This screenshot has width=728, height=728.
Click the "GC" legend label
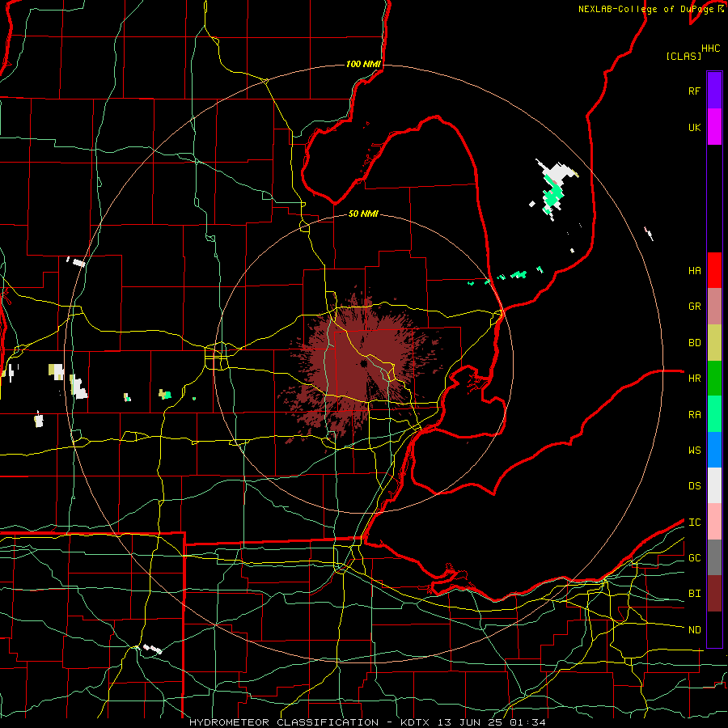[x=694, y=558]
